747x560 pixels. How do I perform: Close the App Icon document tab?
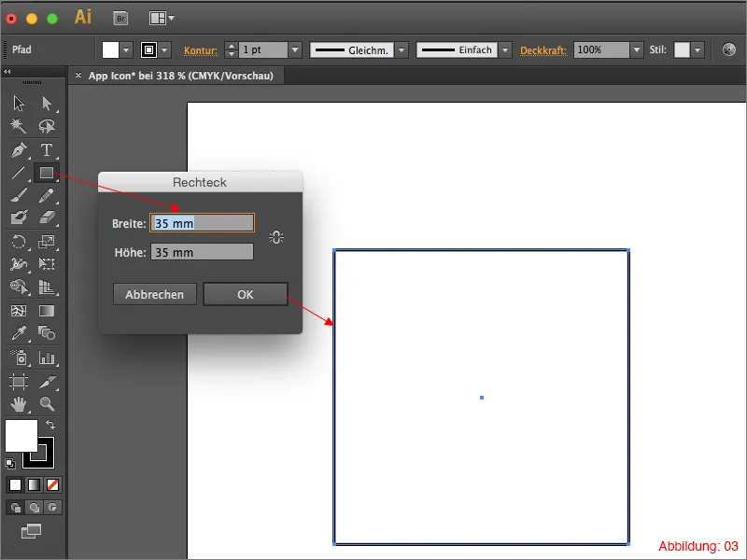coord(78,76)
